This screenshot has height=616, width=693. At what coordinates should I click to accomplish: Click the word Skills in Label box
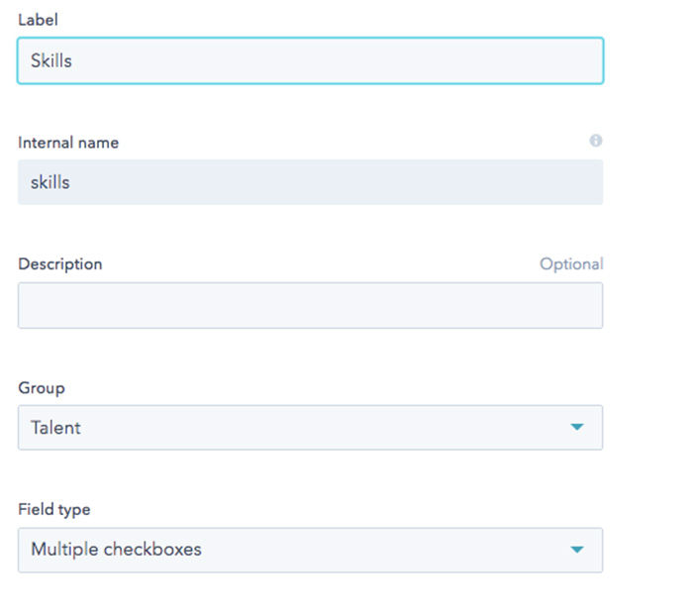coord(51,60)
